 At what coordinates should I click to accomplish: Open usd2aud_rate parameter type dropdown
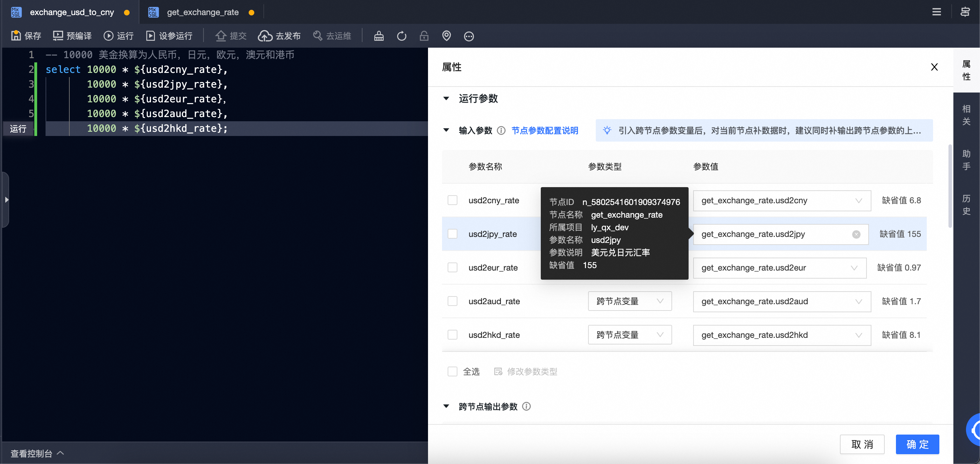630,301
